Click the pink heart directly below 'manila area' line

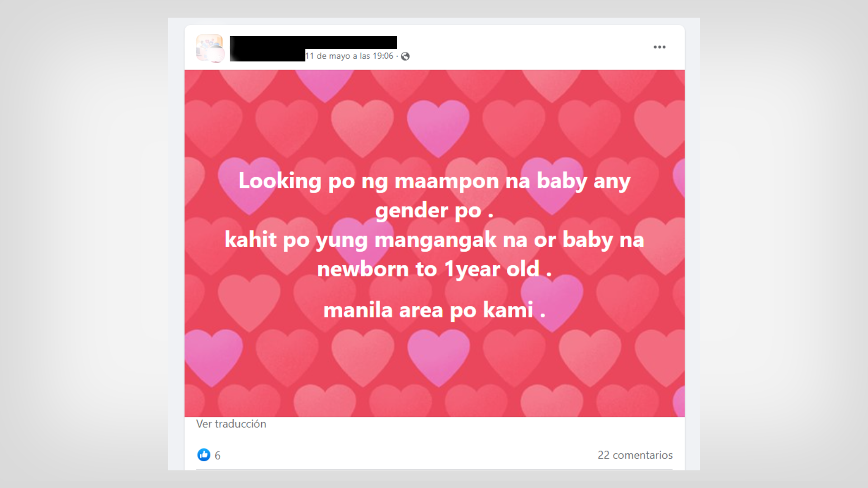pos(438,357)
